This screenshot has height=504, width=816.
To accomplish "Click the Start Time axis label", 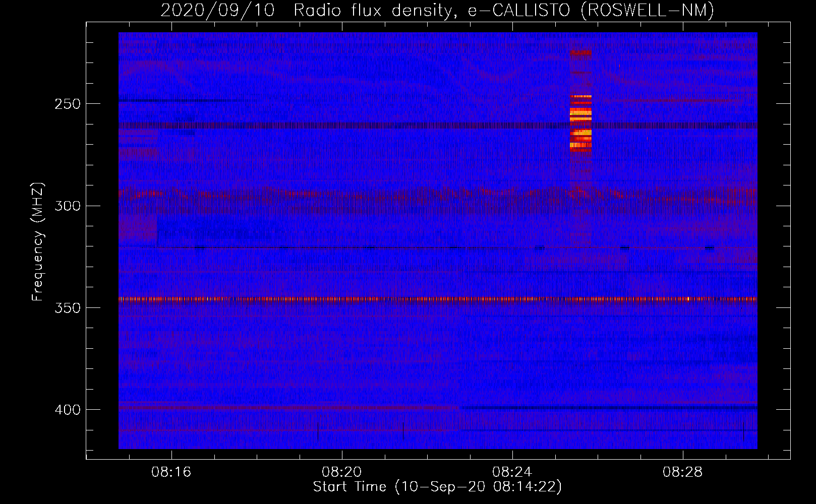I will click(437, 487).
